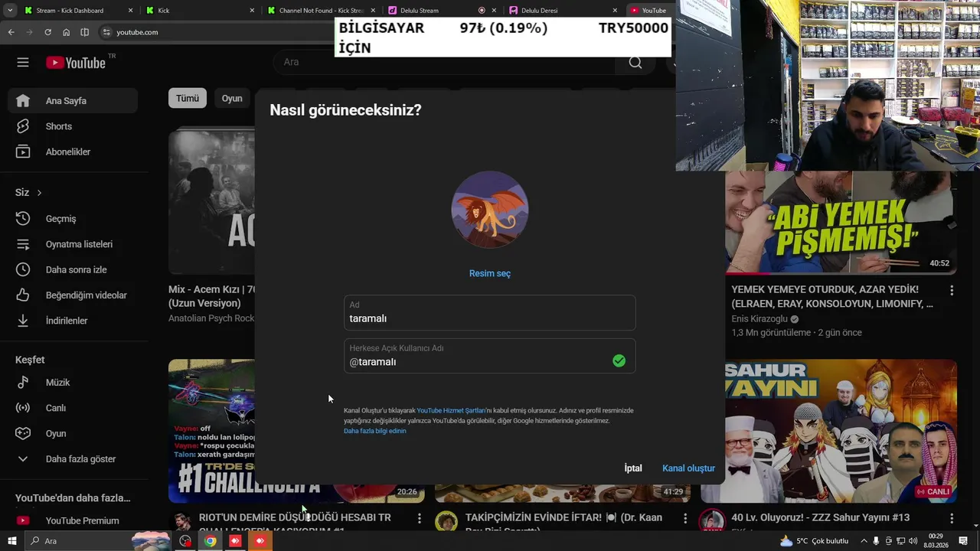Close the Stream - Kick Dashboard tab
This screenshot has width=980, height=551.
(130, 11)
